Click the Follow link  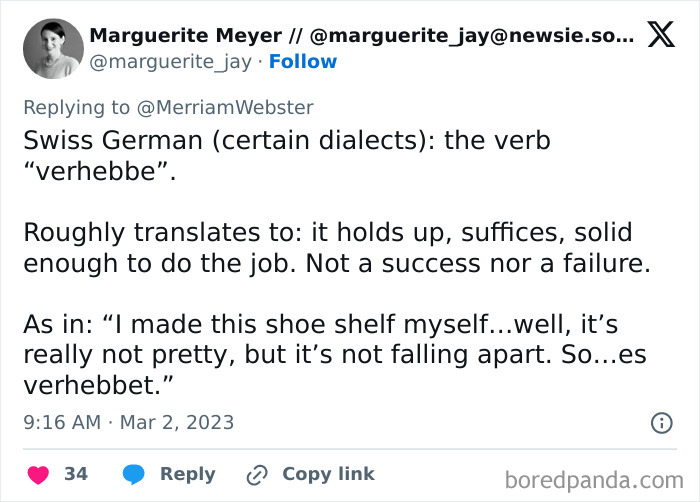click(304, 61)
